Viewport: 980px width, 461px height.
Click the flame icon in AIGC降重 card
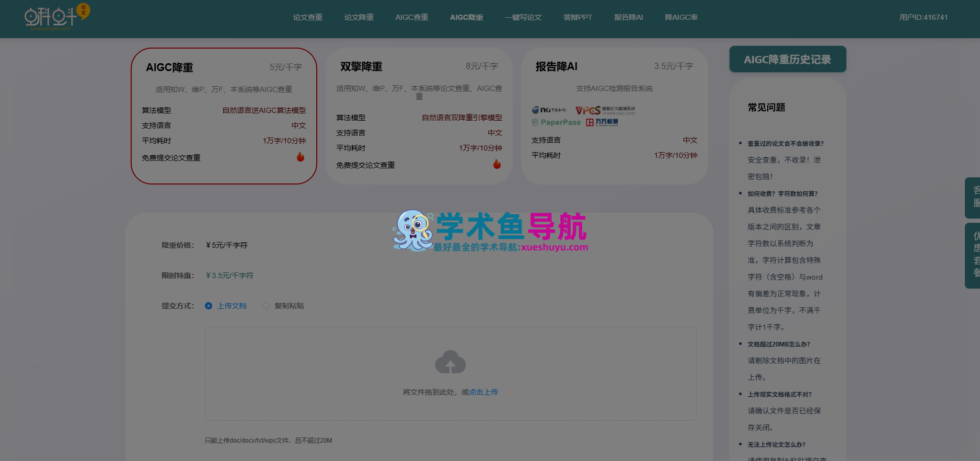[301, 157]
